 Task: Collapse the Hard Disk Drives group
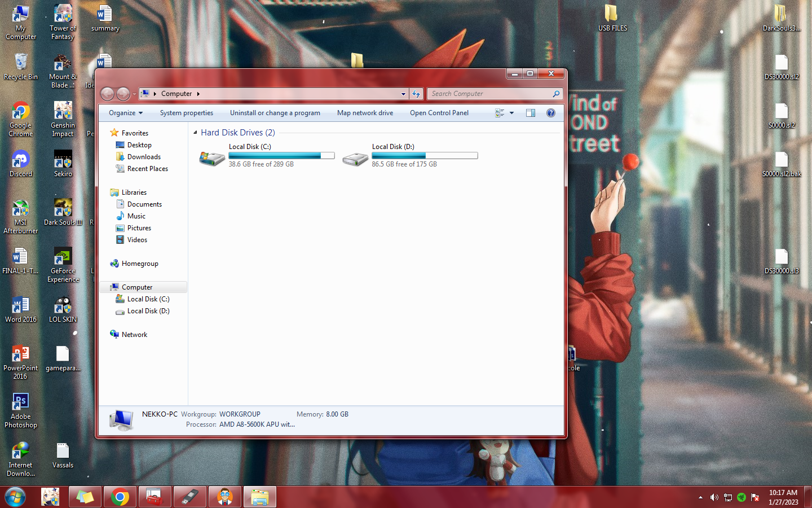pyautogui.click(x=196, y=133)
